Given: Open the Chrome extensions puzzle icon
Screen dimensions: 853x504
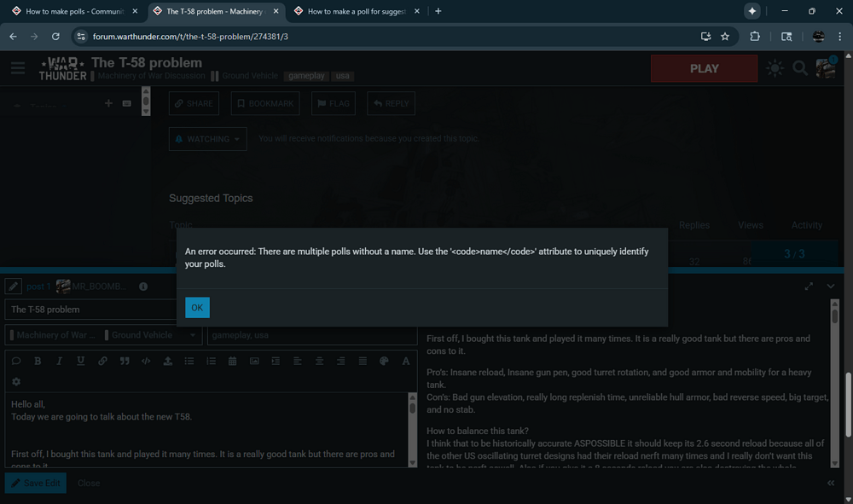Looking at the screenshot, I should pyautogui.click(x=755, y=37).
